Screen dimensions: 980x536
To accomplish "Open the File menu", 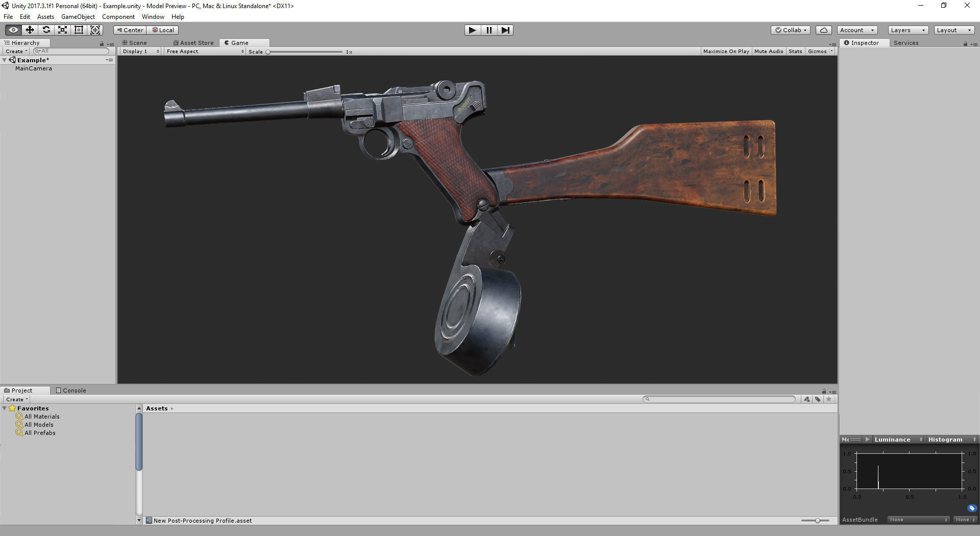I will [x=8, y=17].
